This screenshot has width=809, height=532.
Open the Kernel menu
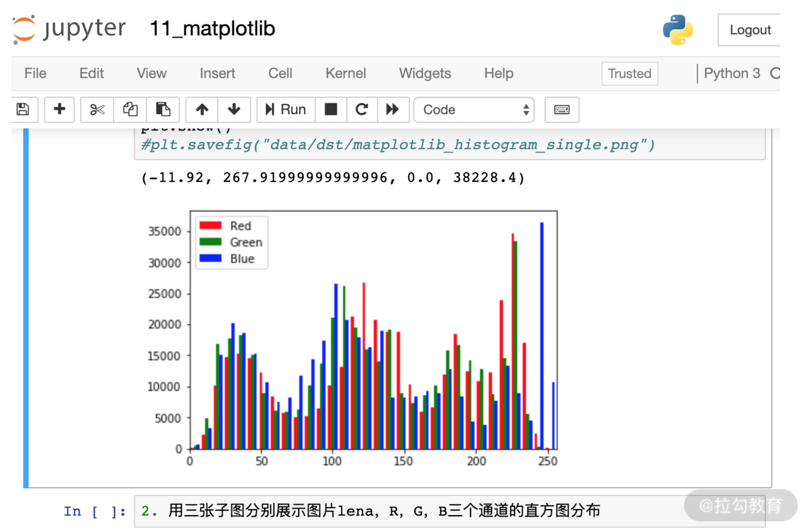coord(346,73)
